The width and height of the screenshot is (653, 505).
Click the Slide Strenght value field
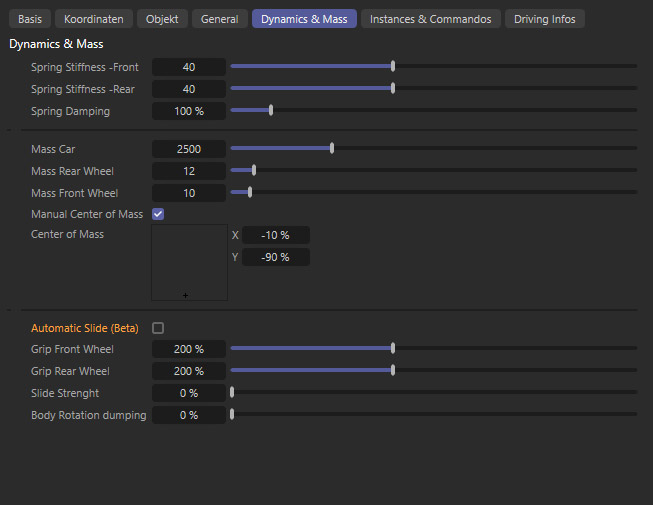188,393
